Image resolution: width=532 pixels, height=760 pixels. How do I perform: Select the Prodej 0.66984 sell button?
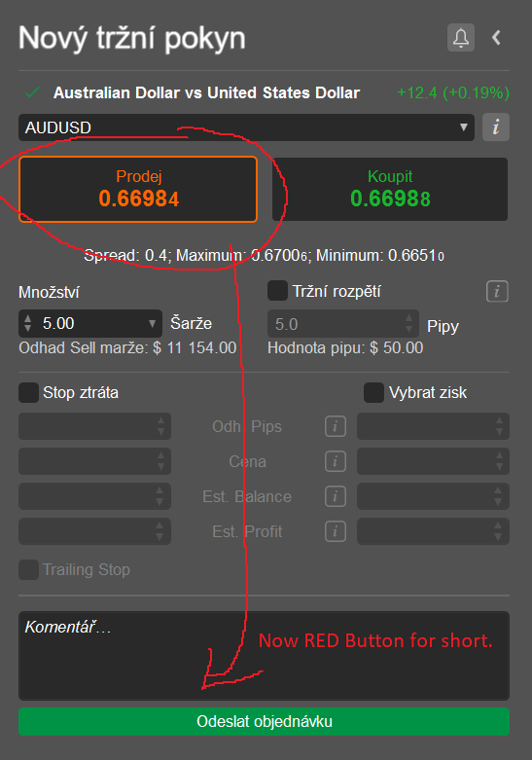click(138, 189)
